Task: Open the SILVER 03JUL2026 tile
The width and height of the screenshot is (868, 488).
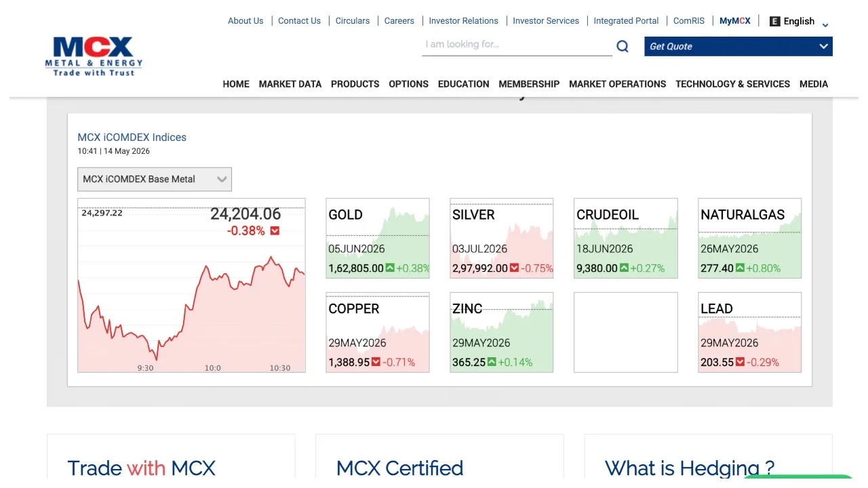Action: point(502,238)
